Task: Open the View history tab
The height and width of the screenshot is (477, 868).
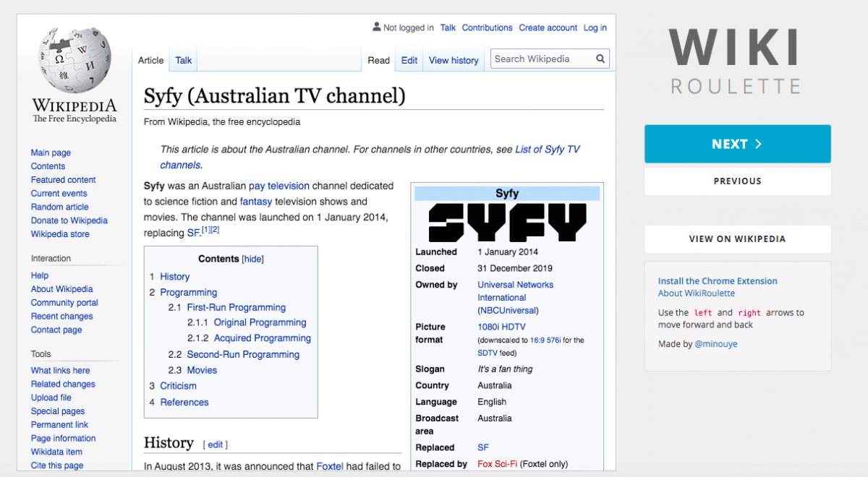Action: pos(454,61)
